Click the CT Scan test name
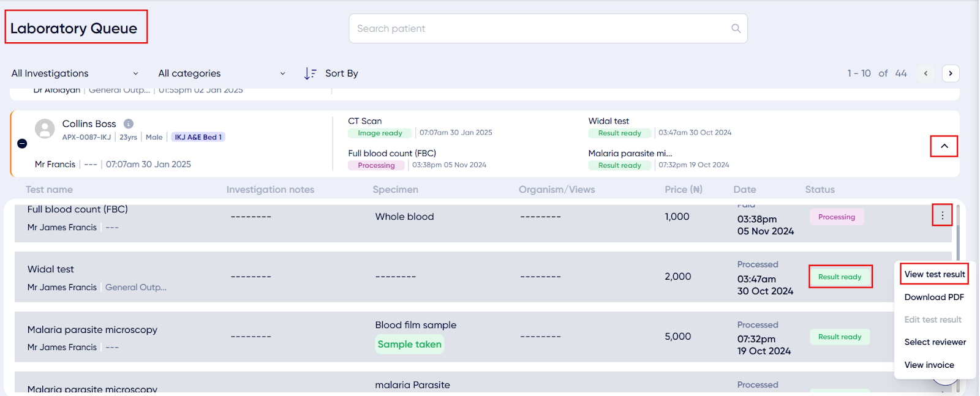The height and width of the screenshot is (396, 980). coord(365,121)
